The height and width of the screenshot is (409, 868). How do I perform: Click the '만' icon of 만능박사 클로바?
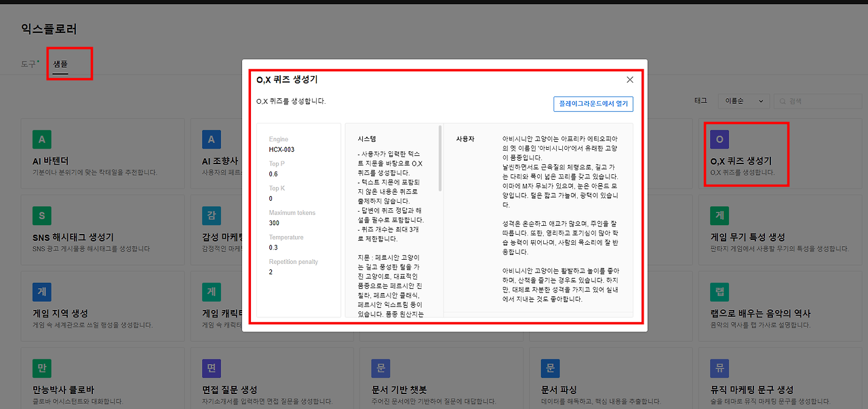click(42, 368)
